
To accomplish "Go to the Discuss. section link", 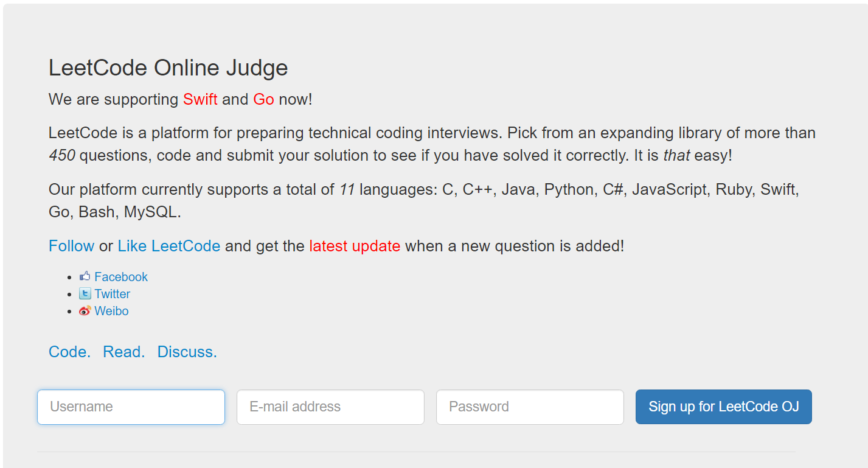I will [187, 352].
